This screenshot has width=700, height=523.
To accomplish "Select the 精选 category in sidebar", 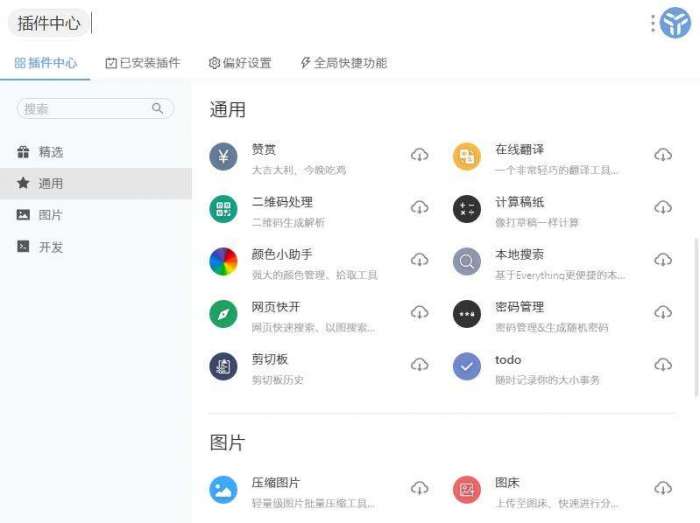I will pos(50,152).
